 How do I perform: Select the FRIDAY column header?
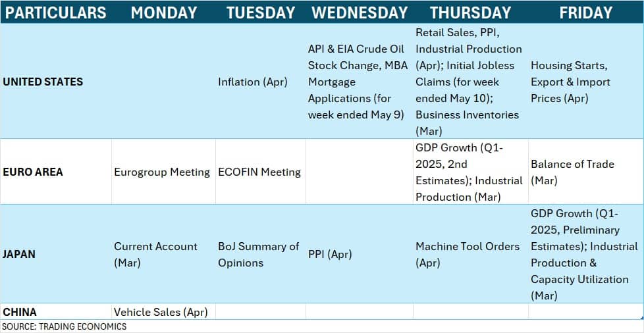pyautogui.click(x=586, y=13)
